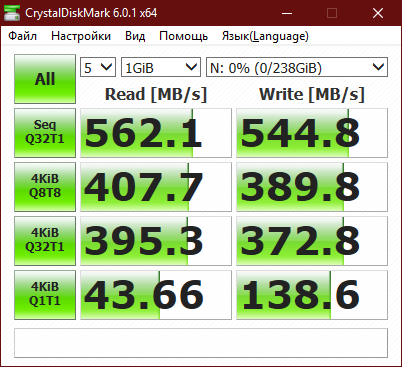Screen dimensions: 402x367
Task: Click the empty comment field at bottom
Action: [x=201, y=343]
